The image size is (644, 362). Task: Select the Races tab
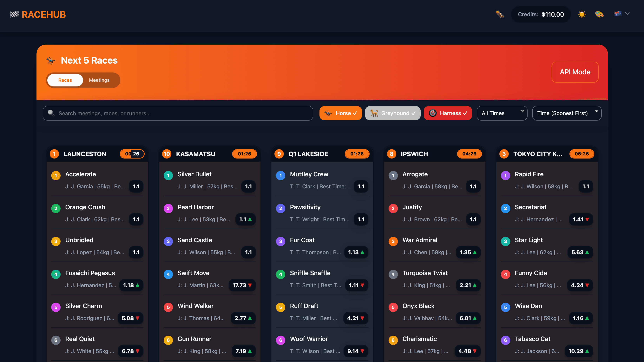point(65,80)
